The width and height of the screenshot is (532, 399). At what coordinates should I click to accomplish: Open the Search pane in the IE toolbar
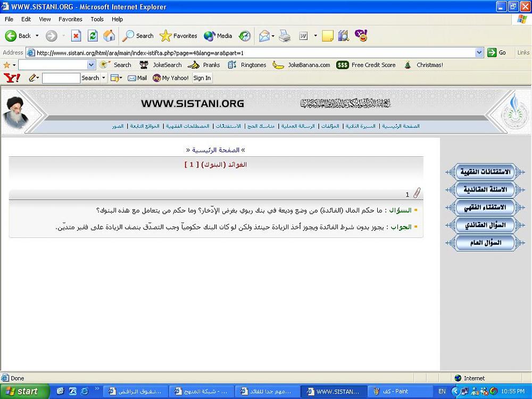pos(138,36)
